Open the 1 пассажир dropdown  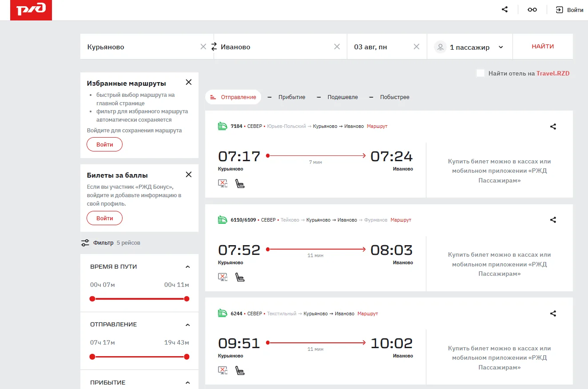coord(470,47)
